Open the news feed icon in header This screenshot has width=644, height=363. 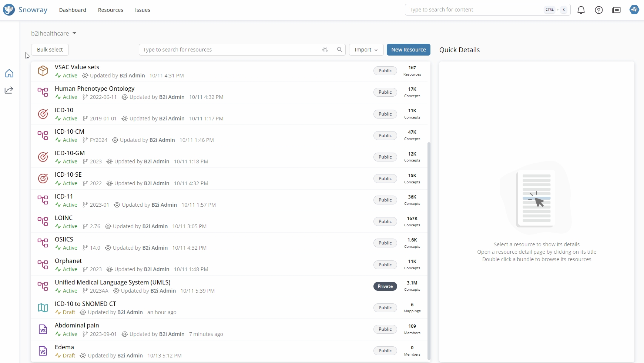tap(616, 10)
